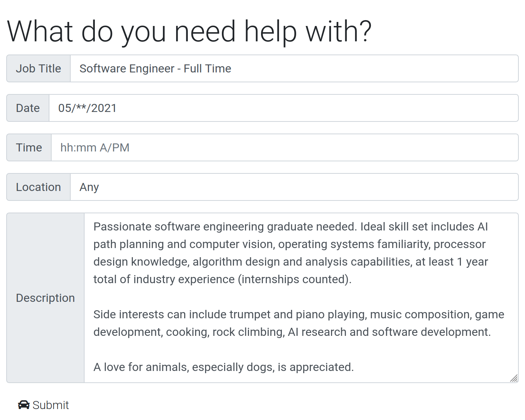The width and height of the screenshot is (525, 420).
Task: Click the car icon beside Submit
Action: (x=24, y=405)
